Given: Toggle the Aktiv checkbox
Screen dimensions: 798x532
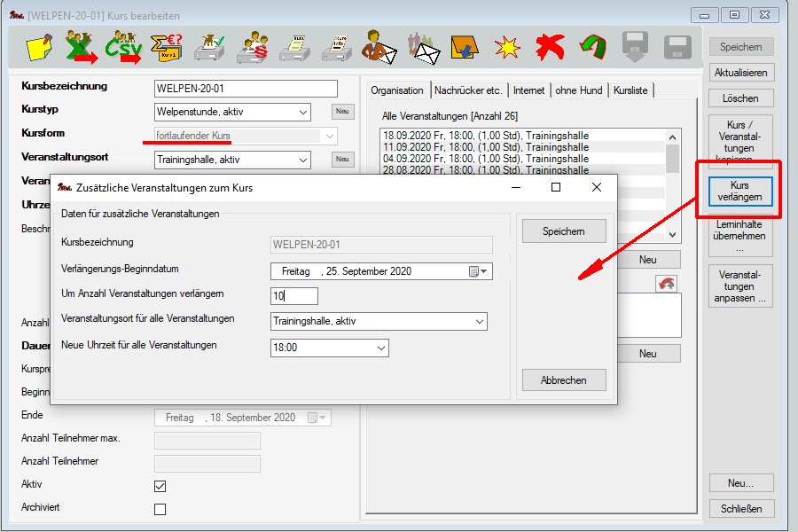Looking at the screenshot, I should 160,486.
